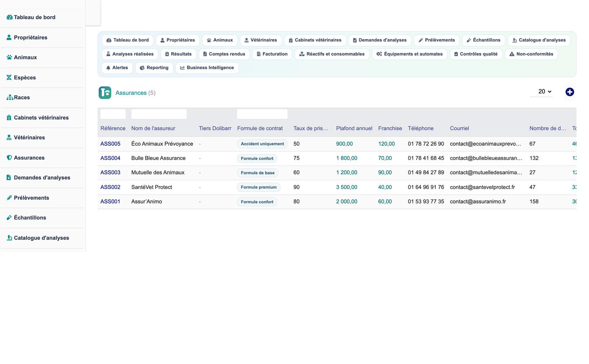This screenshot has width=589, height=364.
Task: Open Non-conformités toolbar button
Action: tap(531, 54)
